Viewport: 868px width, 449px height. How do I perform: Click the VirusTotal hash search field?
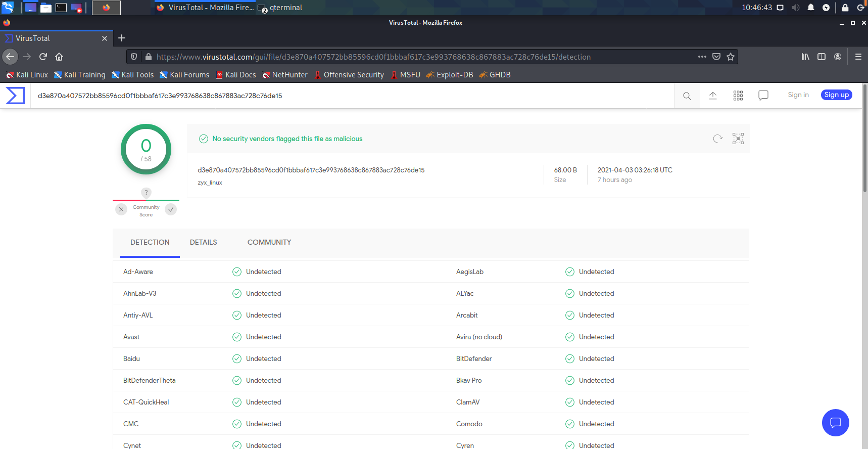tap(352, 96)
